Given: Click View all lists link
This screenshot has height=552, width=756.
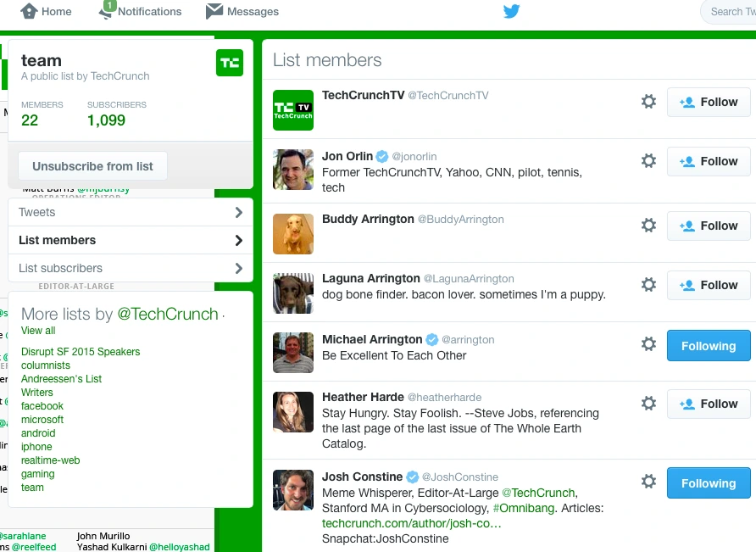Looking at the screenshot, I should pyautogui.click(x=38, y=331).
